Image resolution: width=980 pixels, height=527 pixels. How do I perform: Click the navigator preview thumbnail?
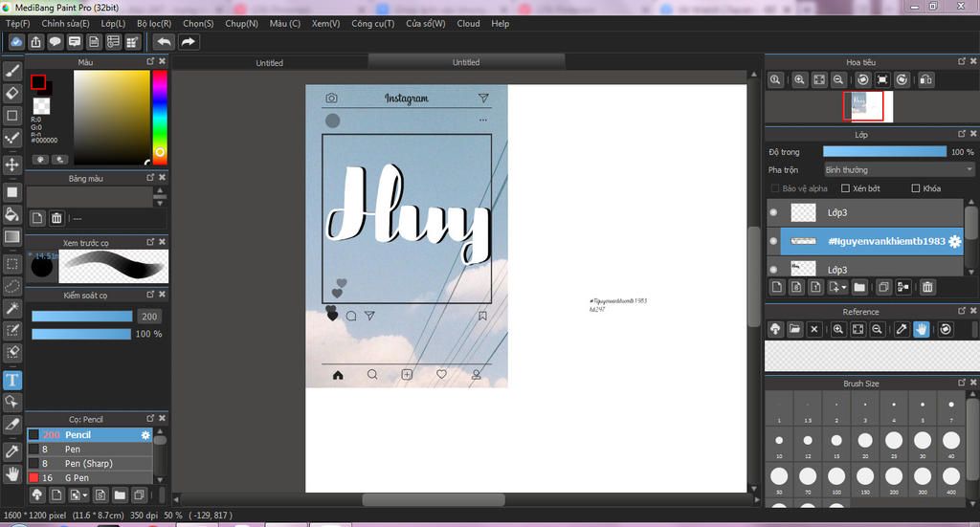(x=868, y=106)
